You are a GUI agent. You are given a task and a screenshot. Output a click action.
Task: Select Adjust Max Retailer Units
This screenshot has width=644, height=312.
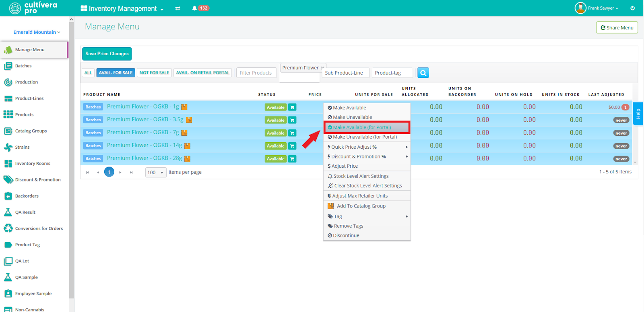367,196
